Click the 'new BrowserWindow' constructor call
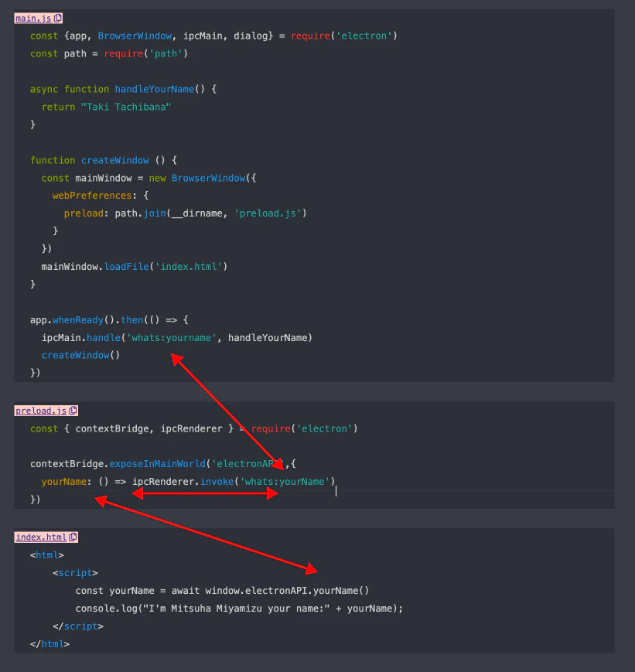635x672 pixels. click(x=203, y=178)
